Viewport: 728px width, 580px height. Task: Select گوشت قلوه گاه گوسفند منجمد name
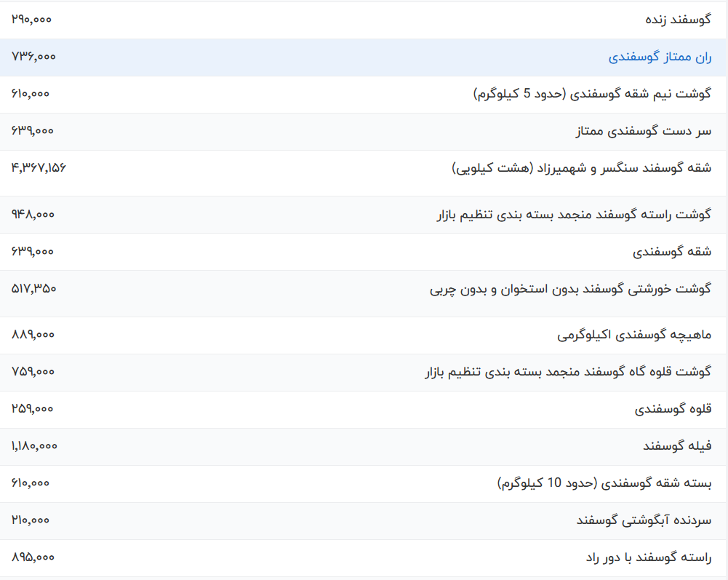point(568,373)
